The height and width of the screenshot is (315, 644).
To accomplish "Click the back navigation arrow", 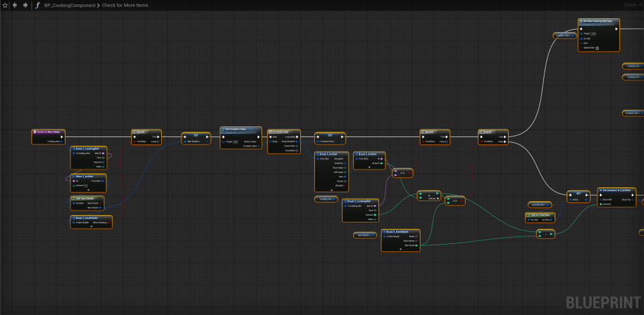I will [15, 5].
